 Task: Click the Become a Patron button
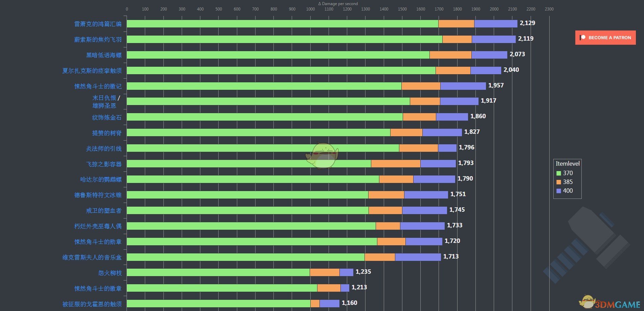click(x=605, y=38)
